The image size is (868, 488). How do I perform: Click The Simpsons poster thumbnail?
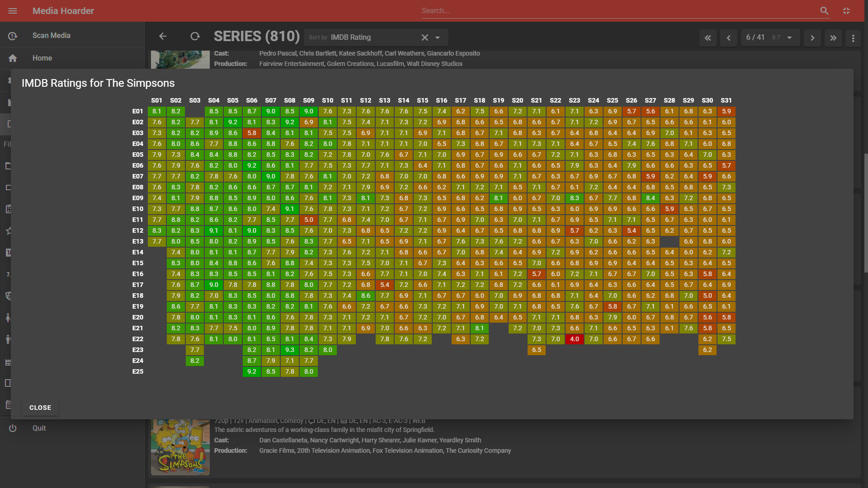pos(180,447)
